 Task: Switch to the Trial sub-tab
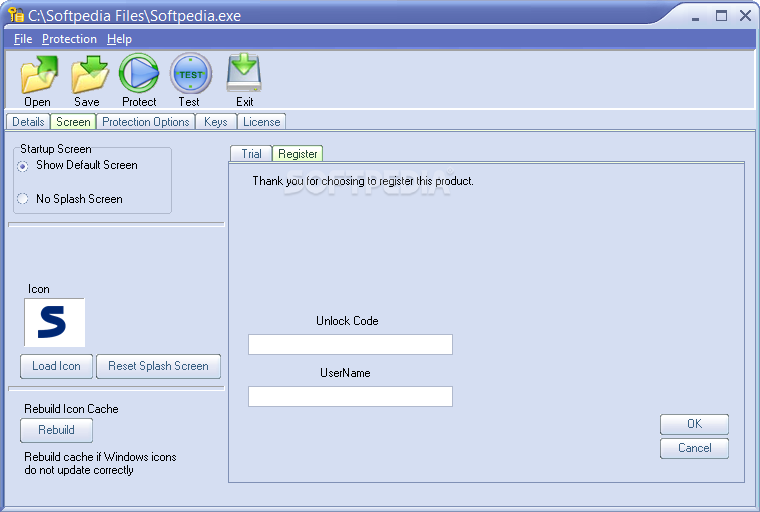pyautogui.click(x=251, y=154)
